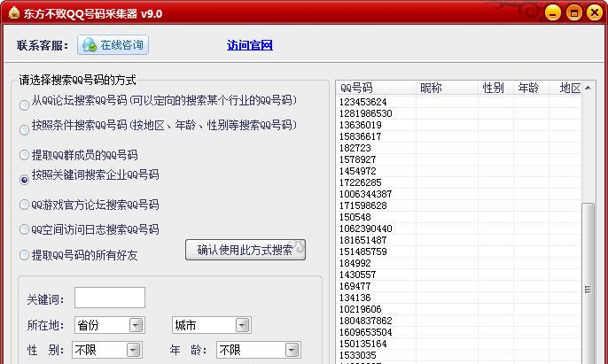Select 提取QQ号码的所有好友 radio option
608x364 pixels.
pyautogui.click(x=24, y=255)
